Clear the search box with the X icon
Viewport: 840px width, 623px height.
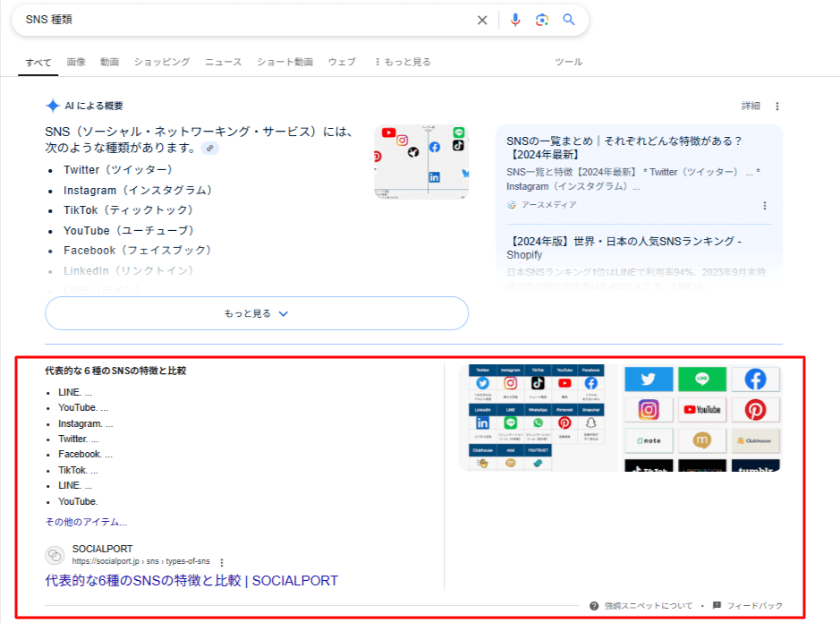[x=482, y=20]
